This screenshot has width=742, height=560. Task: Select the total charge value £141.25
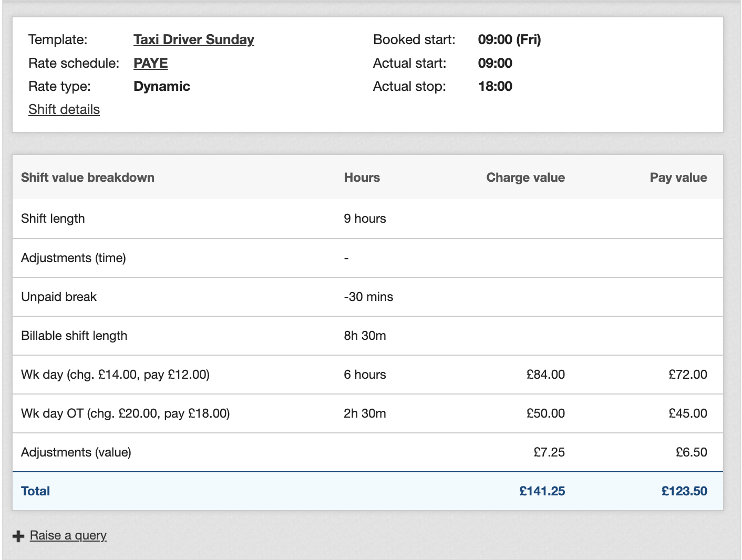[542, 491]
